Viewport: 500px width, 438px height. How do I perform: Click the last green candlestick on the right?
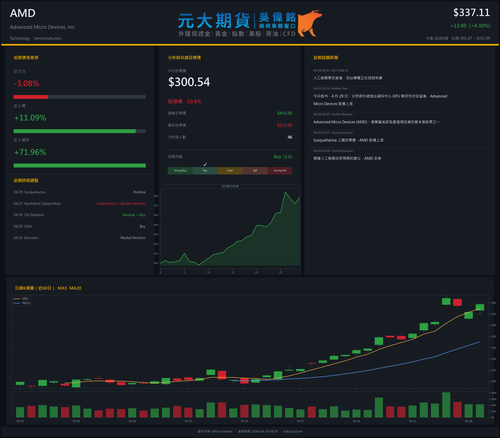pyautogui.click(x=480, y=307)
